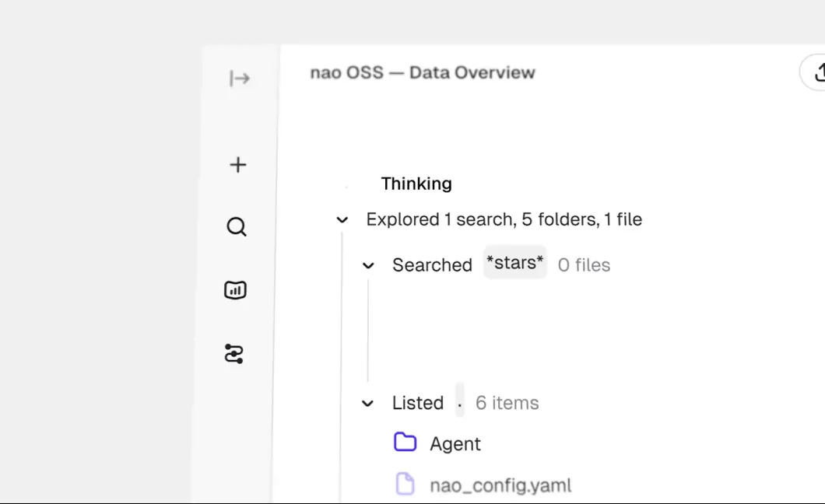Expand the sidebar with the arrow icon
Viewport: 825px width, 504px height.
tap(240, 79)
